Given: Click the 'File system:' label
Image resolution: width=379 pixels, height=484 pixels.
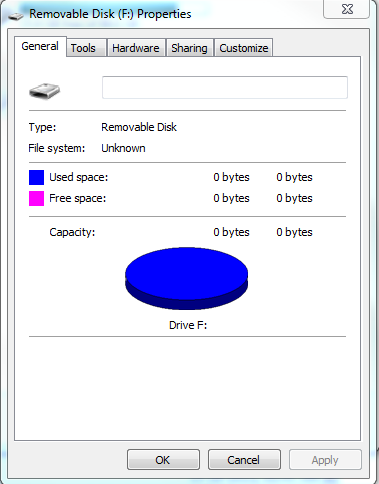Looking at the screenshot, I should 57,148.
